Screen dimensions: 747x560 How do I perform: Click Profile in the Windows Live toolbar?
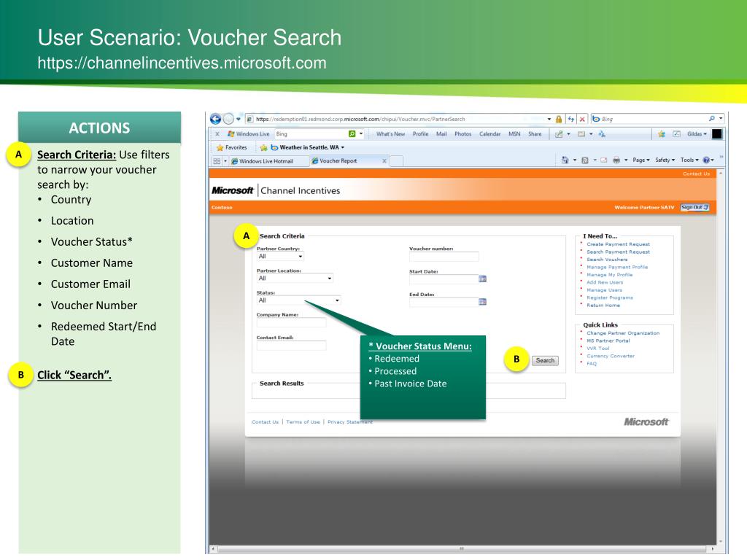pos(420,134)
